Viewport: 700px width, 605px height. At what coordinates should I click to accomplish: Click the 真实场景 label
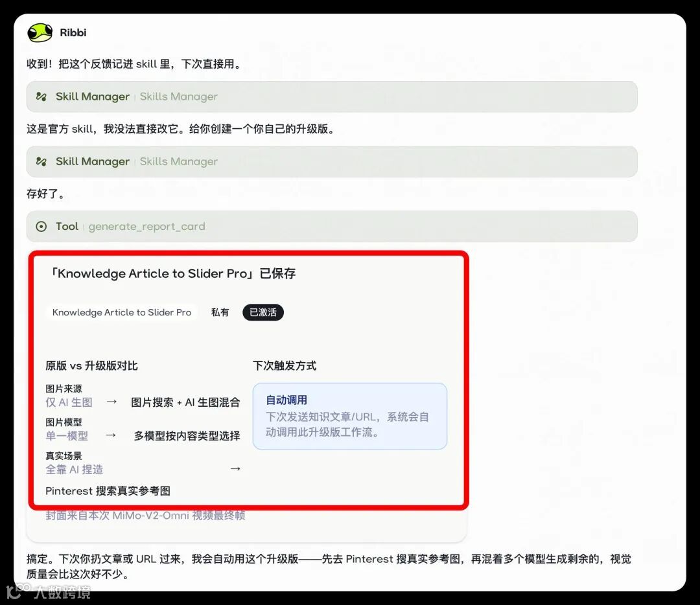coord(64,455)
